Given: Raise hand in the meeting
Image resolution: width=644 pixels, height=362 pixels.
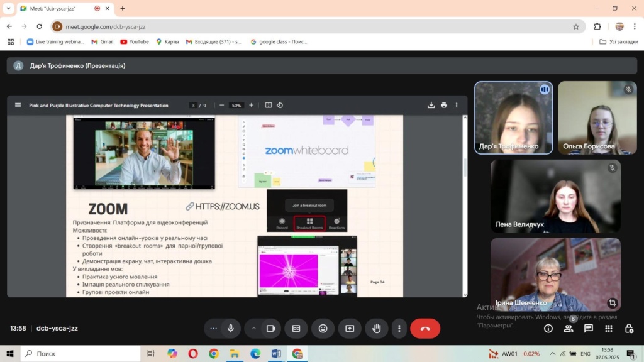Looking at the screenshot, I should [x=376, y=328].
